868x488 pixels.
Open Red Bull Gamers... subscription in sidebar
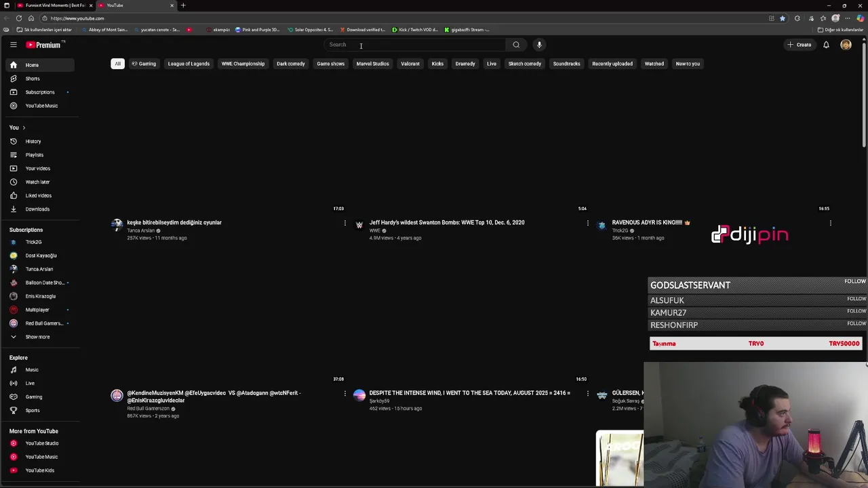click(41, 323)
